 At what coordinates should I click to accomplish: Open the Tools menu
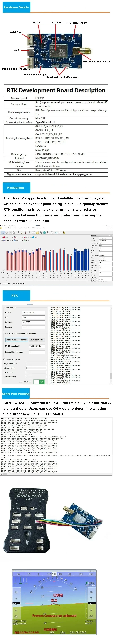click(x=25, y=228)
